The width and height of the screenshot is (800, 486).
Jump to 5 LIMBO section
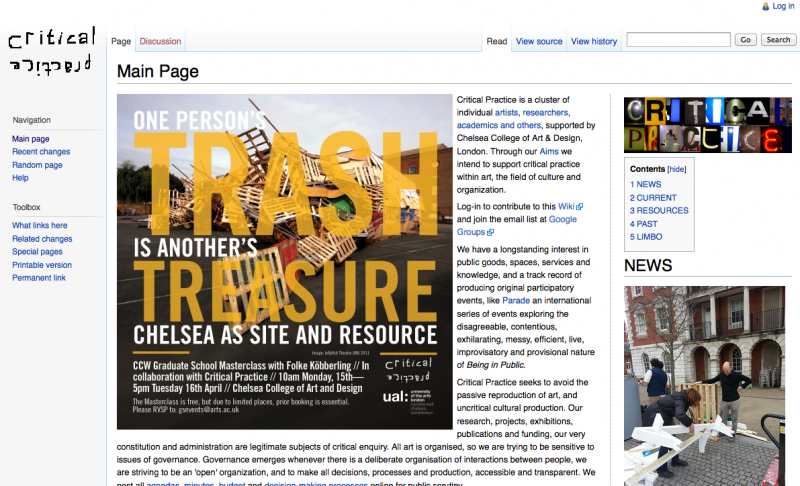[x=646, y=237]
